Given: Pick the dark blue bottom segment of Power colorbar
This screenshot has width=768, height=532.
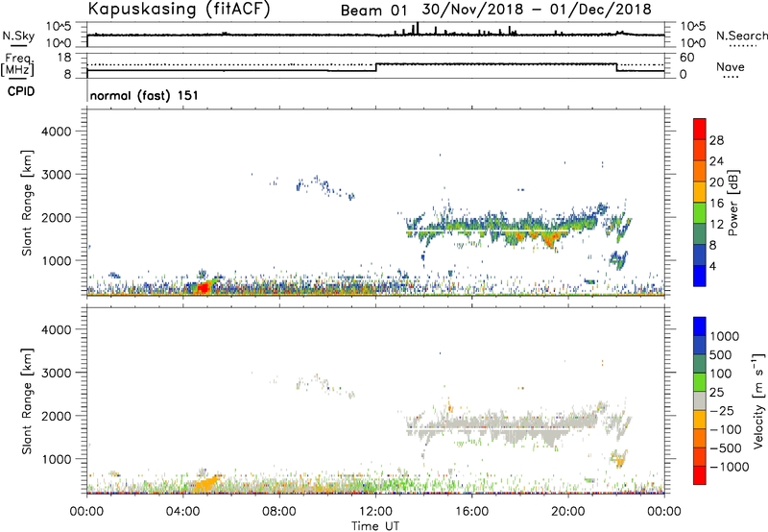Looking at the screenshot, I should (x=700, y=276).
